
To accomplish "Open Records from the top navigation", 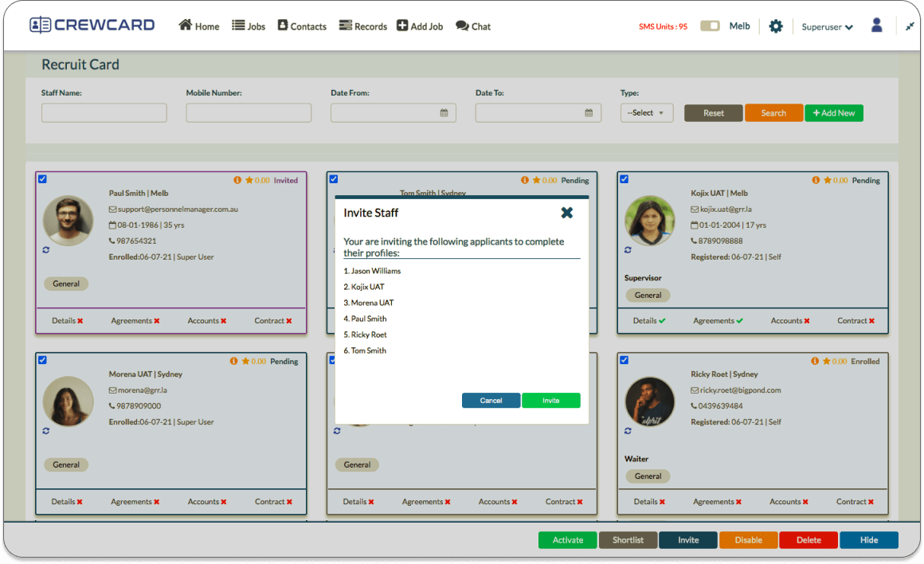I will click(x=362, y=25).
